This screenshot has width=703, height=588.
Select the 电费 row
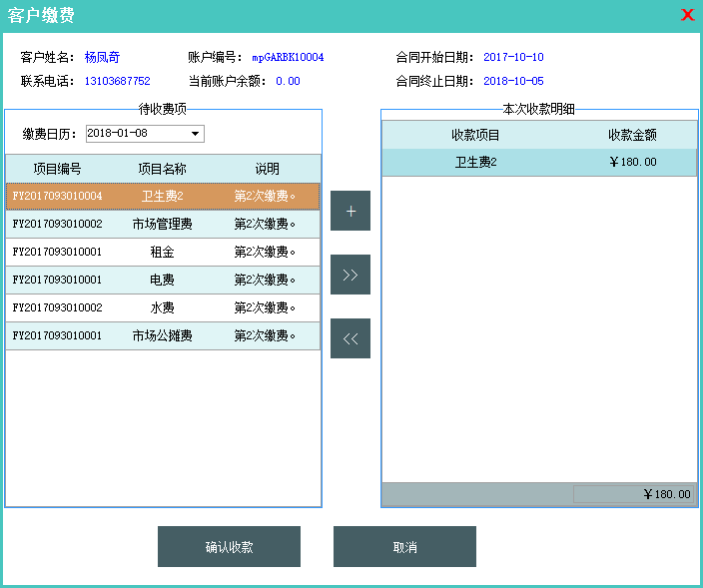pyautogui.click(x=162, y=281)
